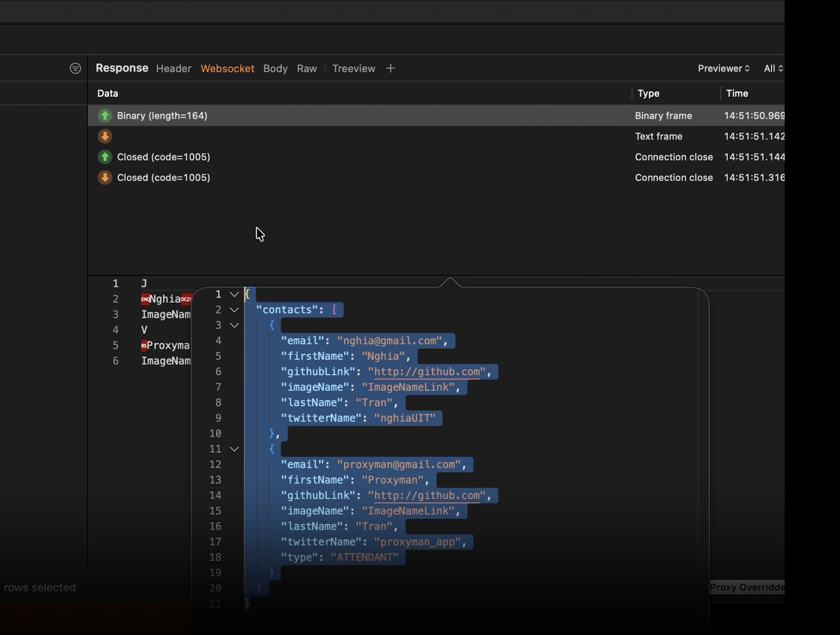Viewport: 840px width, 635px height.
Task: Switch to the Body tab
Action: click(275, 68)
